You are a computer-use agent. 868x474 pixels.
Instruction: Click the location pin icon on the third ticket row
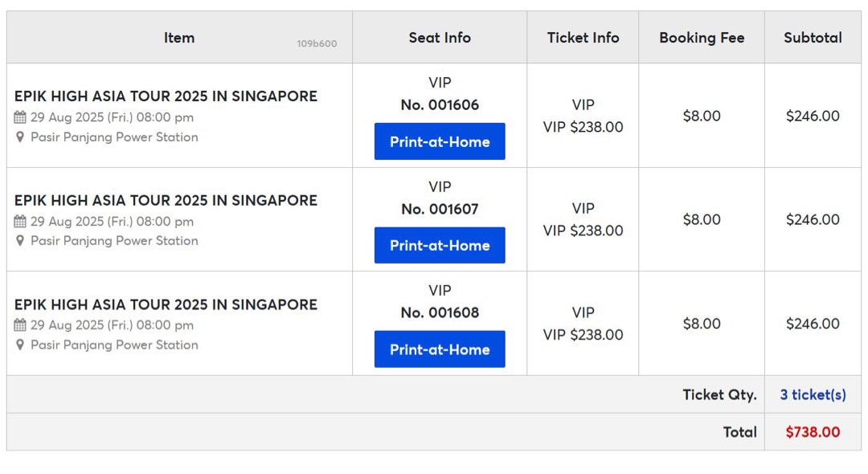tap(18, 345)
